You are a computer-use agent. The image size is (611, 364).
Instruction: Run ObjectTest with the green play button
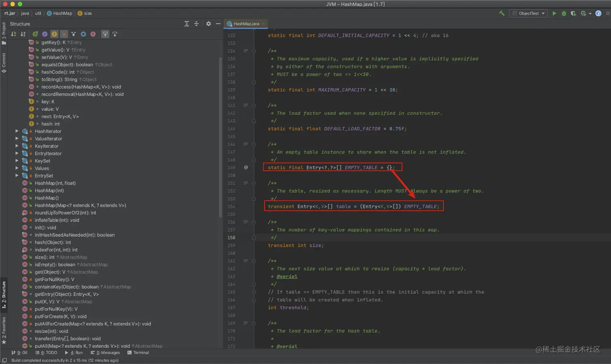pyautogui.click(x=554, y=13)
